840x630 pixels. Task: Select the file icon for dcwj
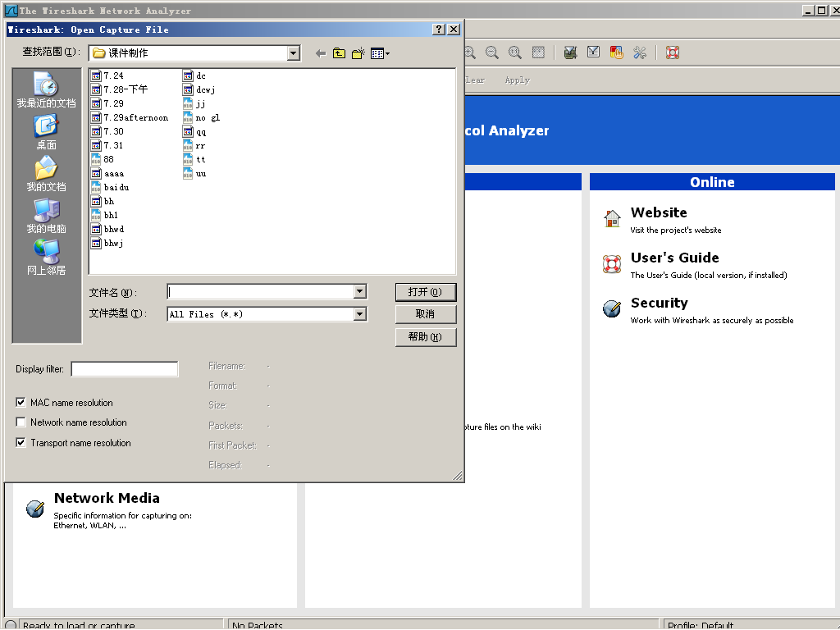188,89
